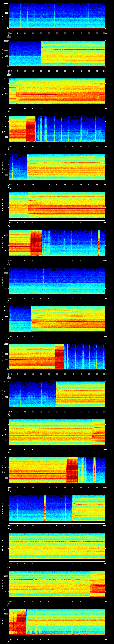
Task: Click the 2500 tick on the 20:23:00 spectrogram
Action: (6, 41)
